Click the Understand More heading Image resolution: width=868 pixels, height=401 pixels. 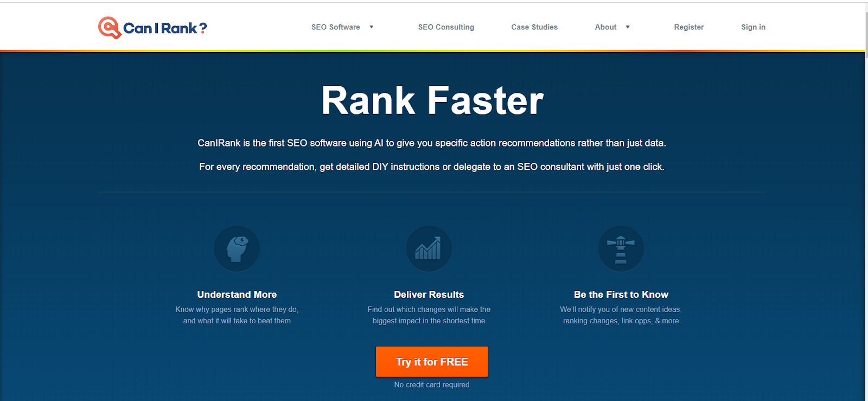[237, 295]
